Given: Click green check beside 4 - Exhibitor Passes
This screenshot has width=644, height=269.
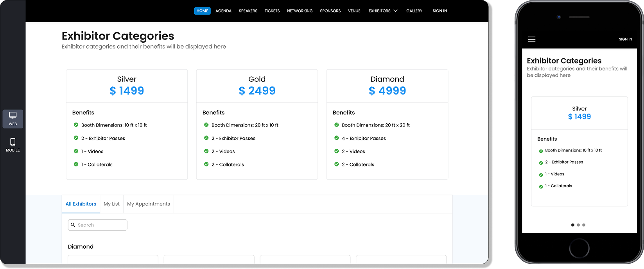Looking at the screenshot, I should (x=337, y=138).
